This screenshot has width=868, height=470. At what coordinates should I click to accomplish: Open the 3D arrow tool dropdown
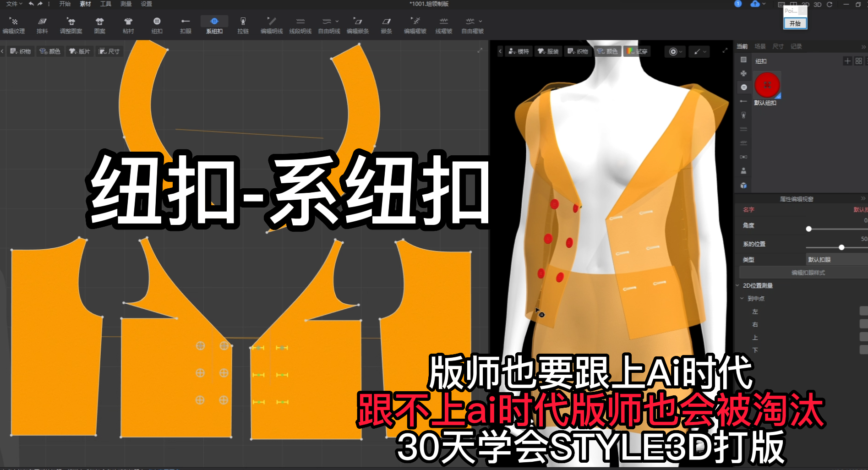(704, 52)
